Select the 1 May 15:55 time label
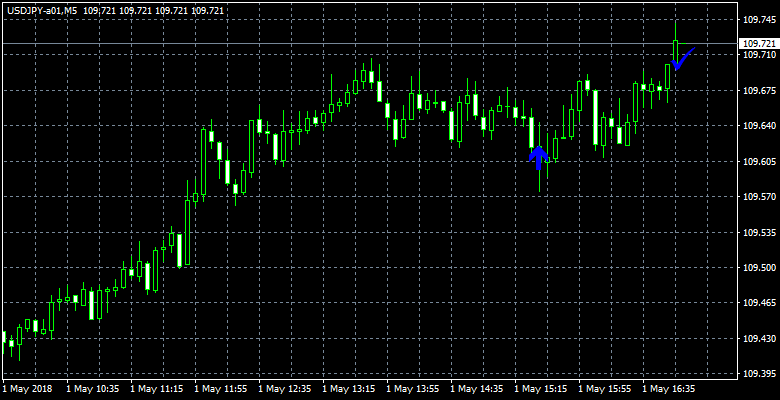 [603, 388]
